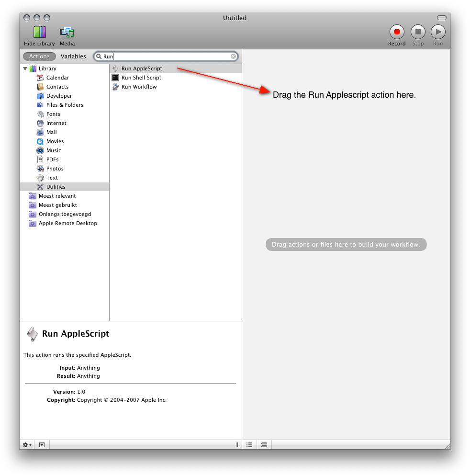Click the minimize window button
The image size is (470, 476).
(x=37, y=18)
